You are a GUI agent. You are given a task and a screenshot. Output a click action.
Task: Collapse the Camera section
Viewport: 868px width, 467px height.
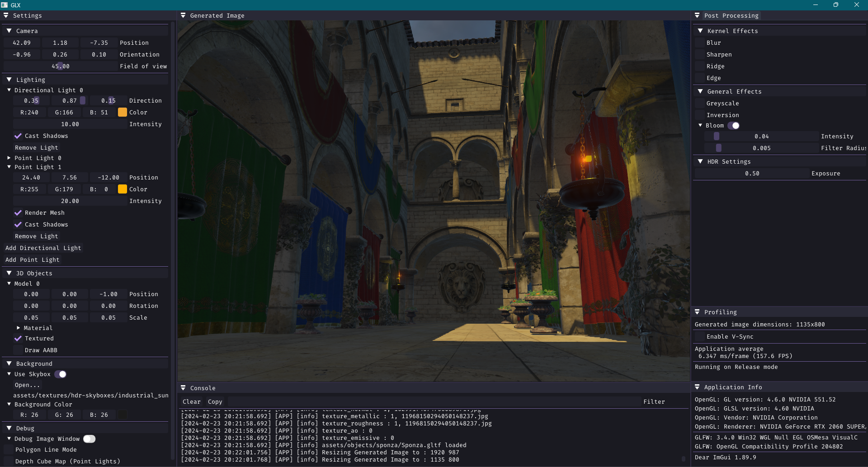click(x=9, y=31)
